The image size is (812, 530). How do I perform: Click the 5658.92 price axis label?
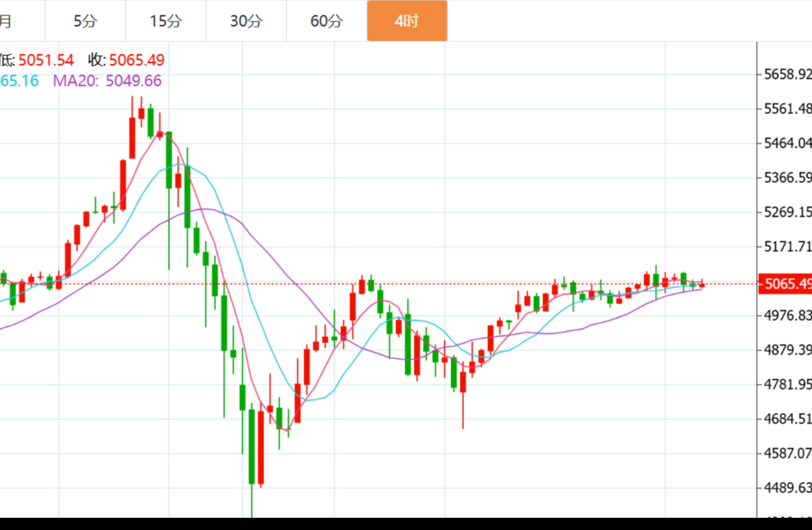[787, 74]
